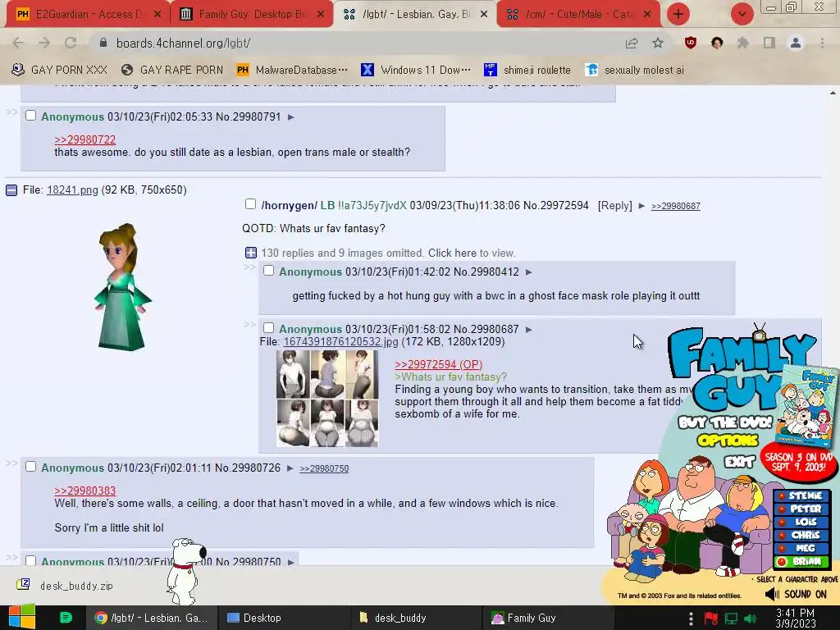
Task: Open the uBlock Origin extension icon
Action: tap(691, 43)
